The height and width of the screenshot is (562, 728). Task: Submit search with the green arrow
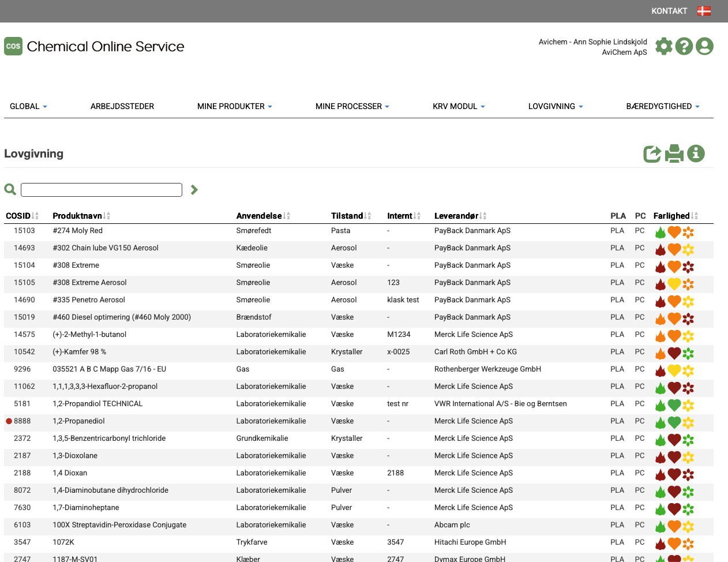(x=194, y=190)
